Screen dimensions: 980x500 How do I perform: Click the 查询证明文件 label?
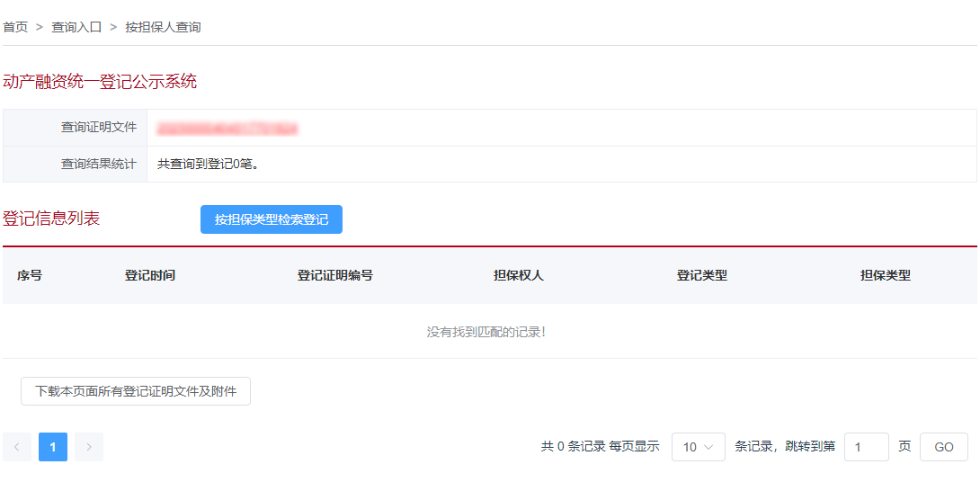[x=99, y=127]
